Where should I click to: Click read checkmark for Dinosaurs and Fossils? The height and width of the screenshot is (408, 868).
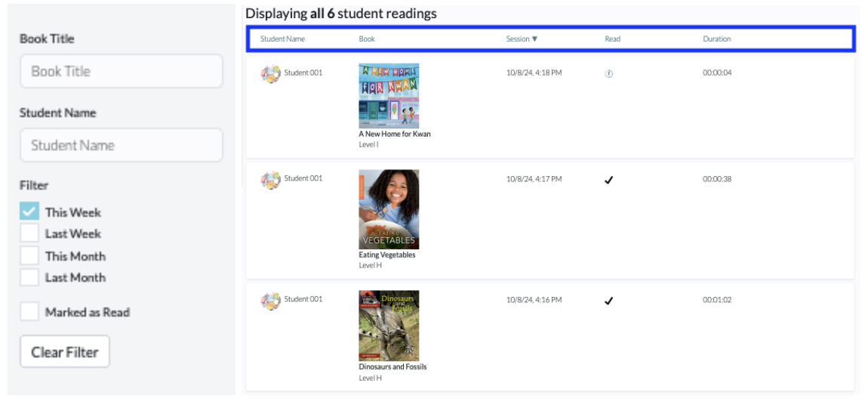tap(609, 301)
